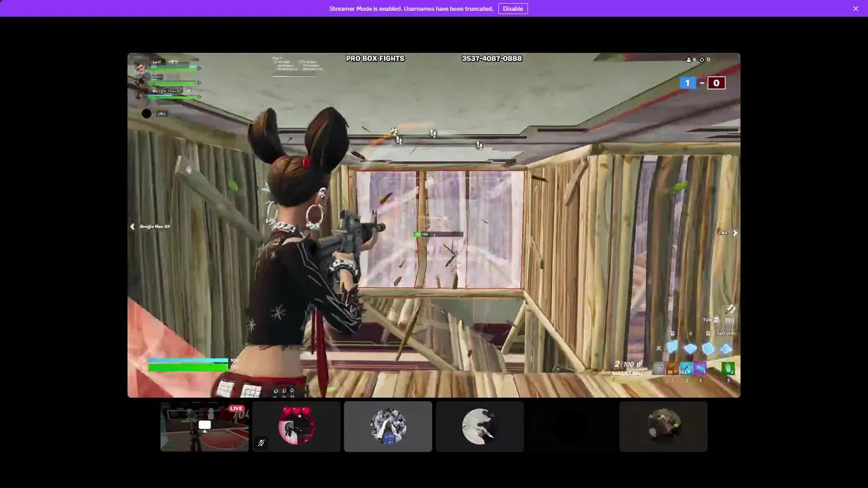The width and height of the screenshot is (868, 488).
Task: Click the player health and shield bar
Action: coord(189,365)
